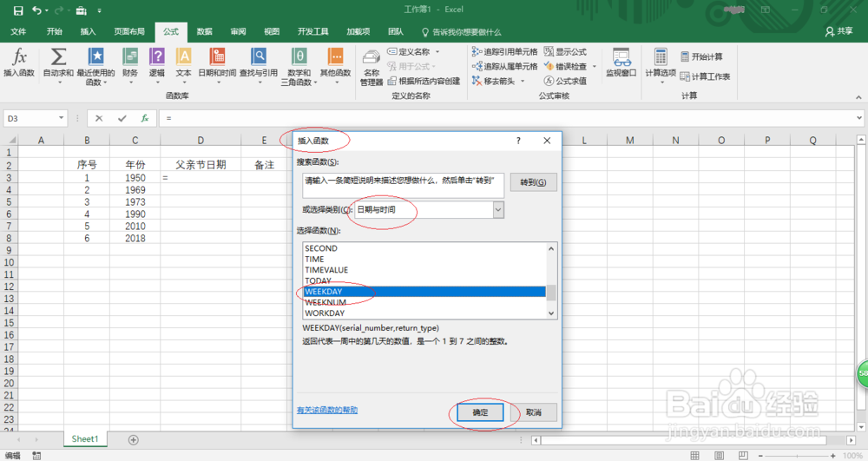Viewport: 868px width, 461px height.
Task: Click the Insert Function (插入函数) ribbon icon
Action: click(19, 62)
